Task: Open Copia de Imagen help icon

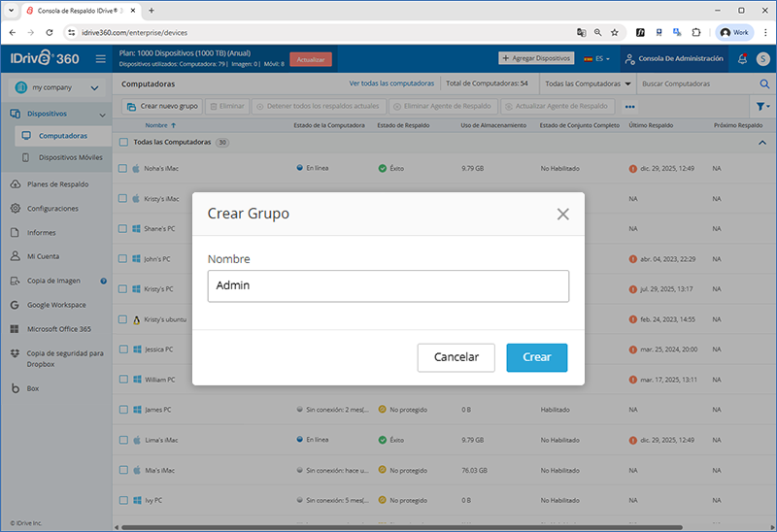Action: pyautogui.click(x=104, y=281)
